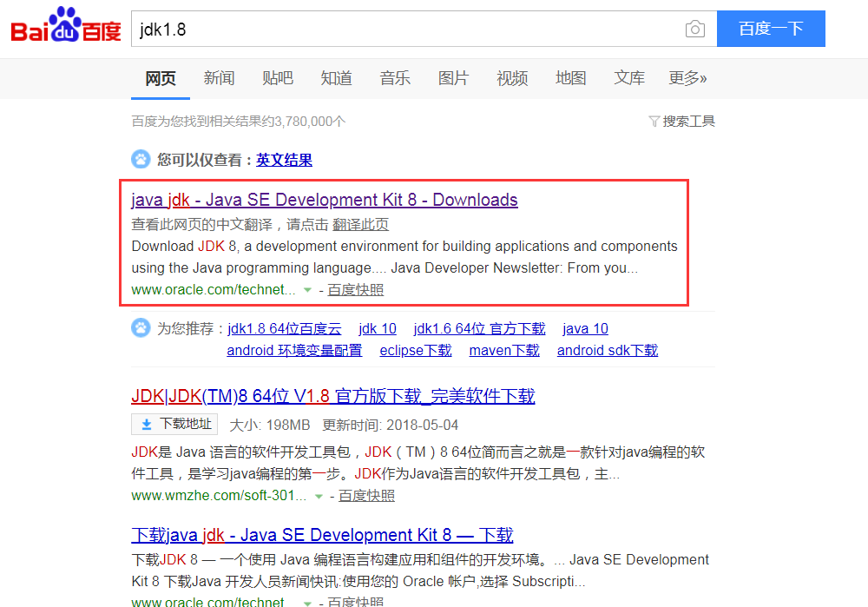Switch to the 新闻 tab
868x607 pixels.
[220, 78]
